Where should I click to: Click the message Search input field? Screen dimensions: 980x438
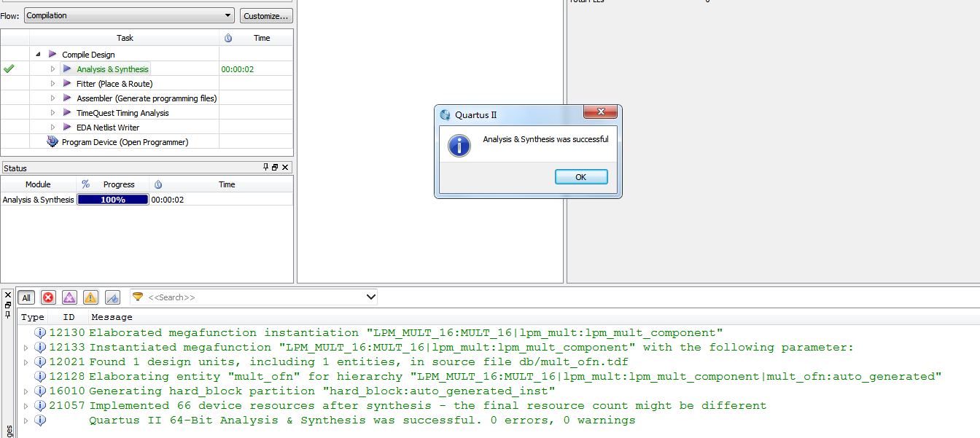pyautogui.click(x=255, y=297)
